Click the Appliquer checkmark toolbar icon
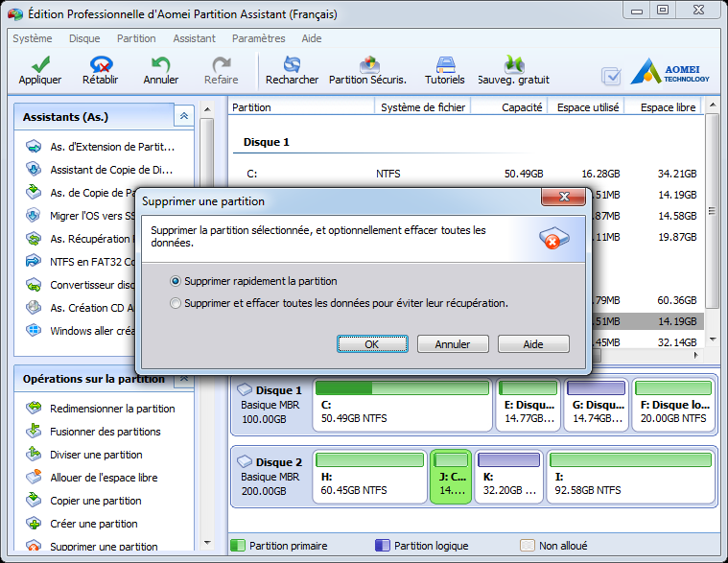728x563 pixels. coord(41,64)
